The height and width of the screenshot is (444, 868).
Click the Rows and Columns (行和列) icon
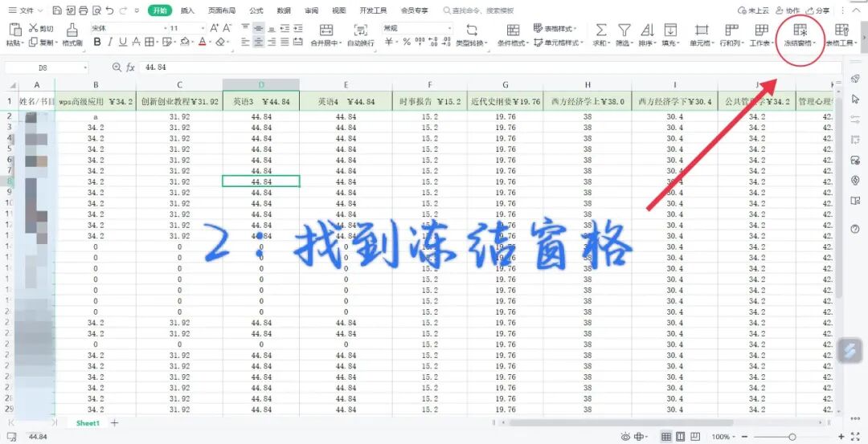(x=732, y=30)
